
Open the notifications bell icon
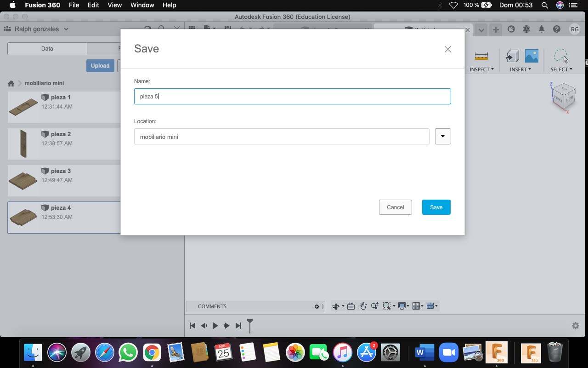[542, 29]
